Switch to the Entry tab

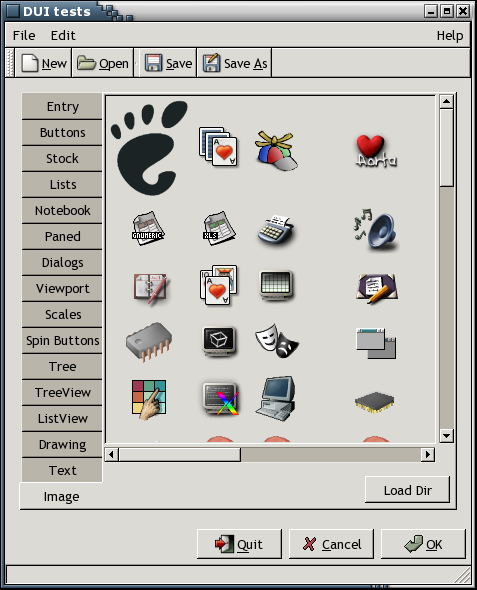coord(62,106)
